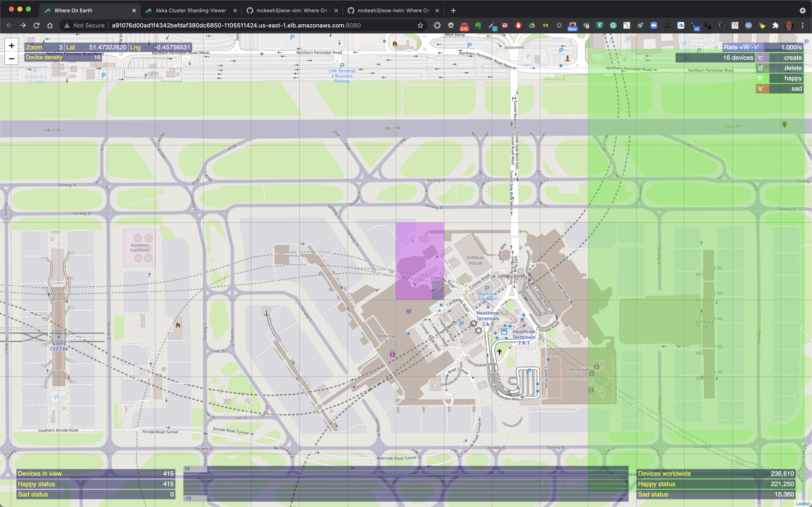Image resolution: width=812 pixels, height=507 pixels.
Task: Reload the page with refresh icon
Action: [36, 26]
